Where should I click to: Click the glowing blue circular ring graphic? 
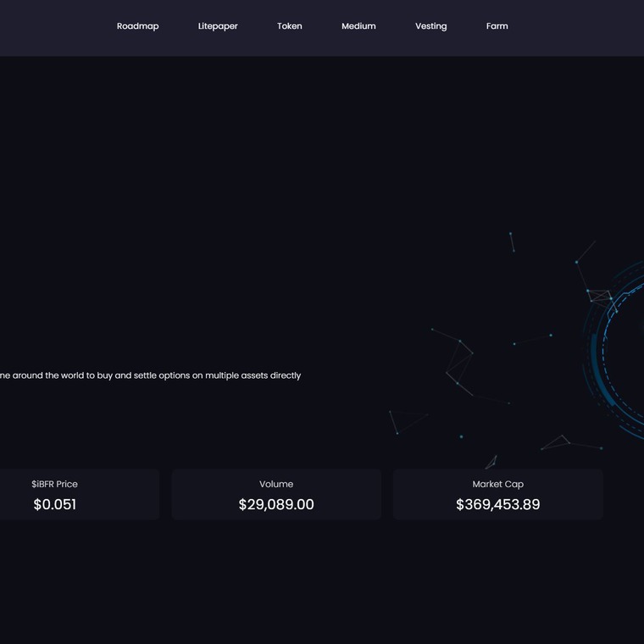click(x=614, y=347)
